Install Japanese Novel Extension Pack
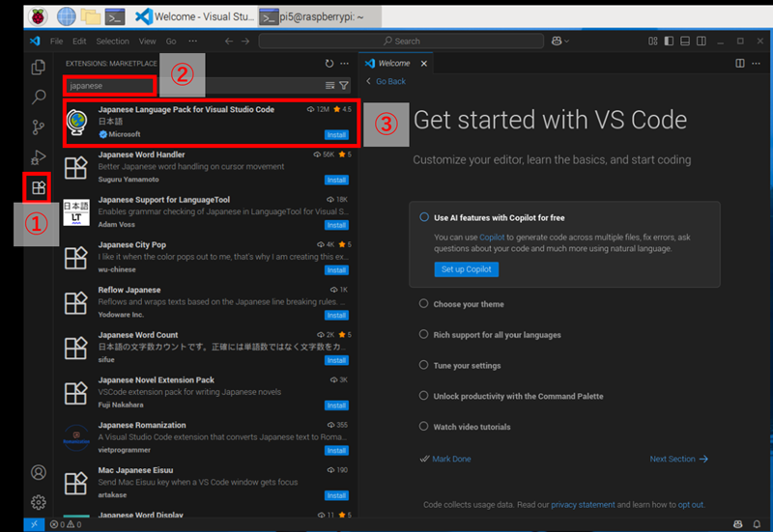 point(336,406)
